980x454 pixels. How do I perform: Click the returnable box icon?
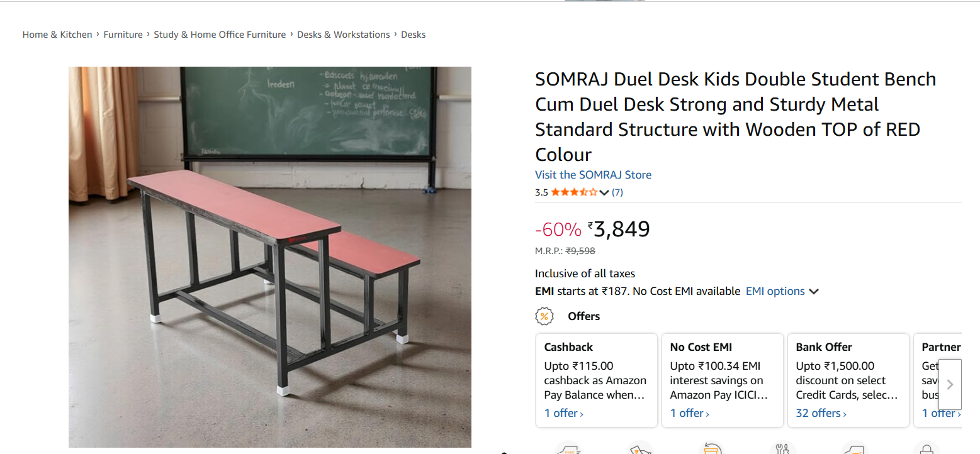pos(711,449)
